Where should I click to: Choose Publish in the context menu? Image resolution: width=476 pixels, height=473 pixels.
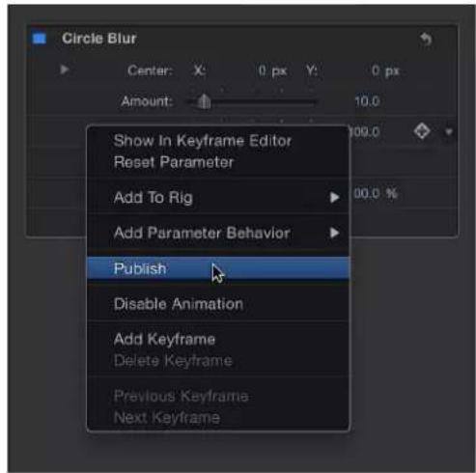tap(218, 268)
